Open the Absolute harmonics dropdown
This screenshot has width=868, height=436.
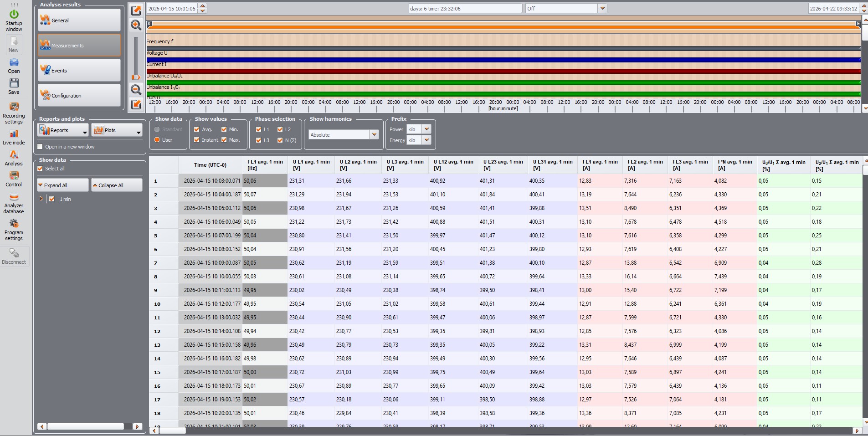point(344,135)
